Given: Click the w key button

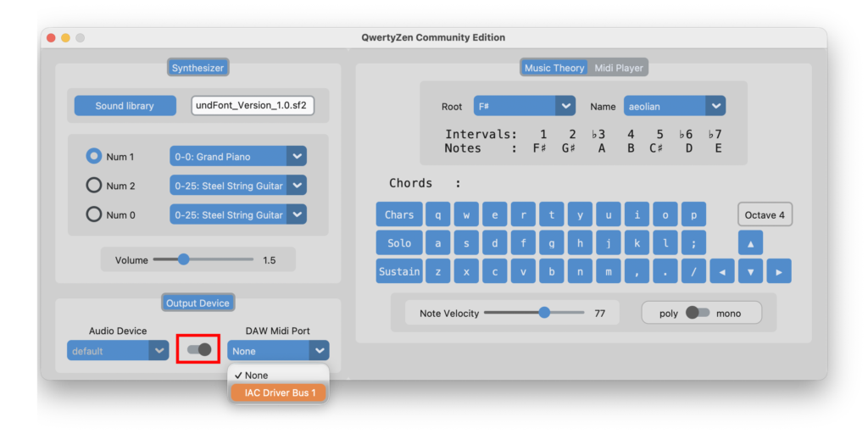Looking at the screenshot, I should pyautogui.click(x=466, y=214).
